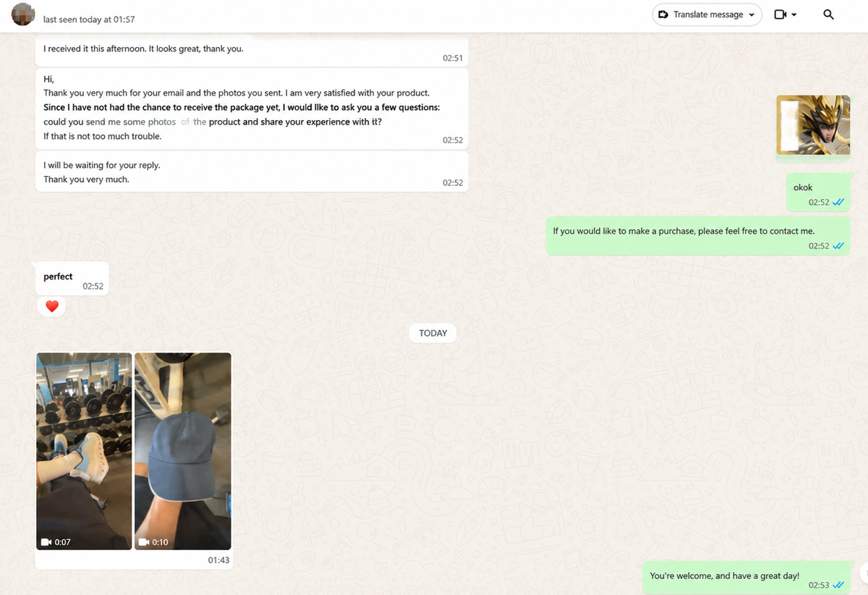This screenshot has width=868, height=595.
Task: Click the Translate message button
Action: (x=707, y=14)
